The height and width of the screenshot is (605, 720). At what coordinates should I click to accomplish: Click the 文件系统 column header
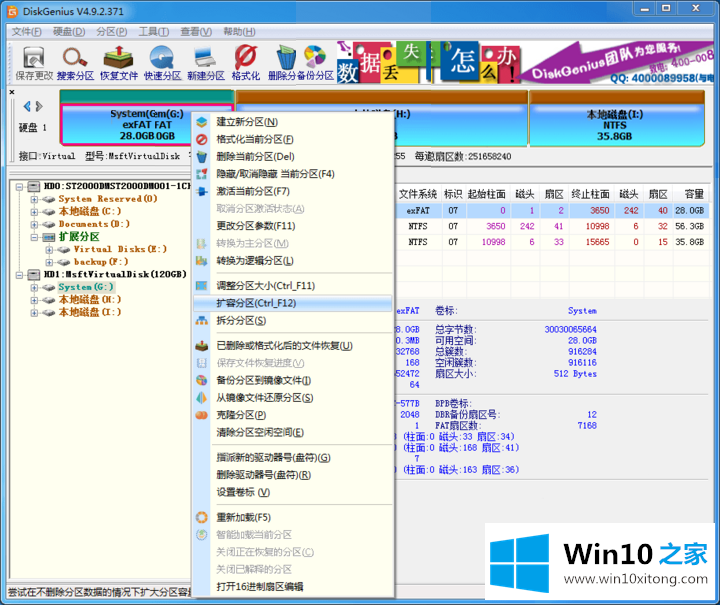[x=418, y=194]
